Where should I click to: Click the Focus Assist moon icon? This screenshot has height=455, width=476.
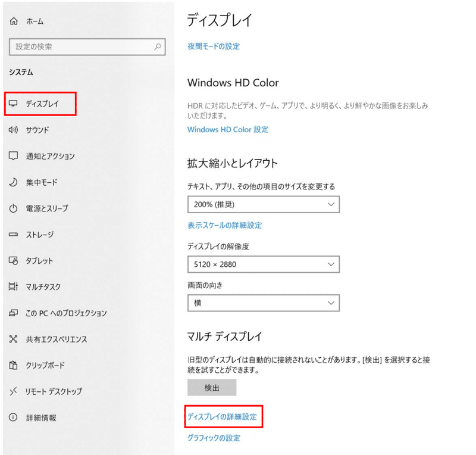tap(13, 182)
